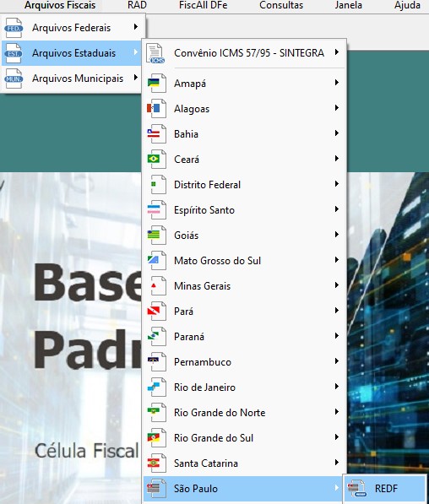Expand Arquivos Federais submenu arrow
Viewport: 429px width, 504px height.
(136, 27)
